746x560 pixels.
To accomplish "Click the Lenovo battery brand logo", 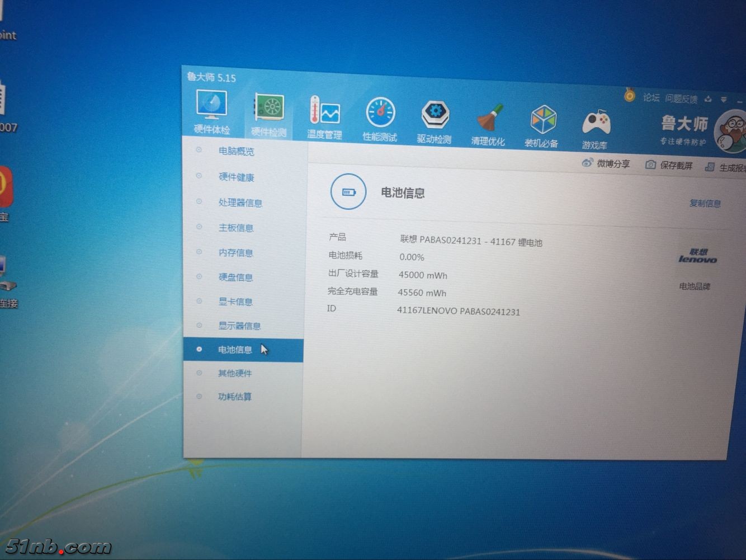I will 697,256.
